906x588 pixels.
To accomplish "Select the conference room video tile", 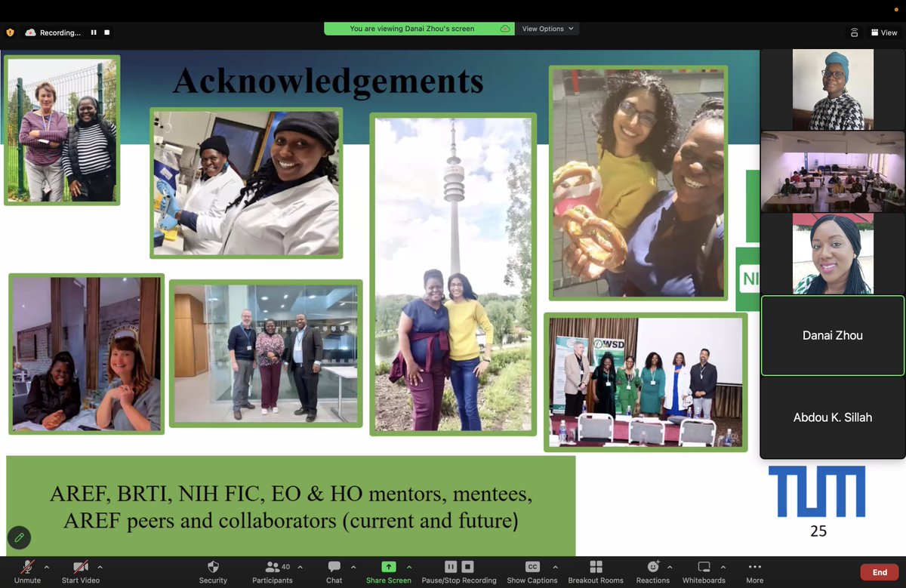I will pos(832,171).
